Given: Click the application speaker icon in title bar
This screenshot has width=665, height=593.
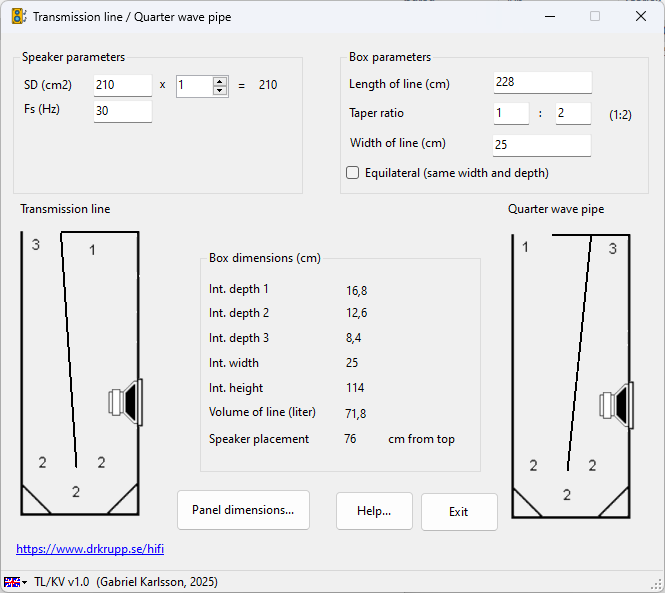Looking at the screenshot, I should click(19, 17).
